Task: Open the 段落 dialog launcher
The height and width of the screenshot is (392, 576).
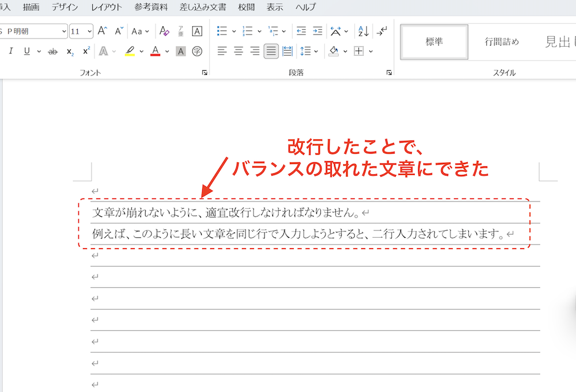Action: tap(389, 73)
